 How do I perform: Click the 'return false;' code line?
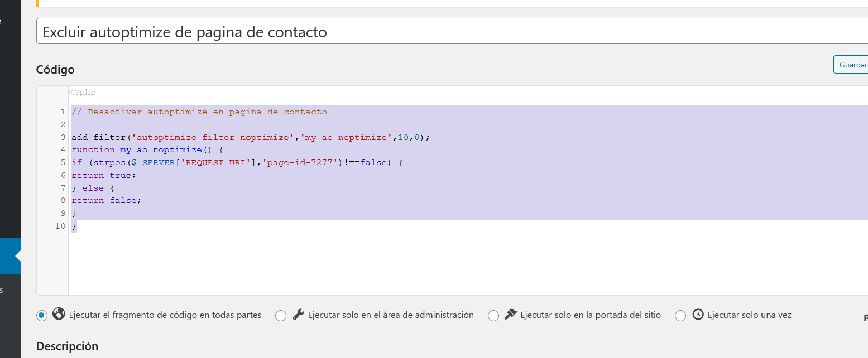pyautogui.click(x=107, y=200)
